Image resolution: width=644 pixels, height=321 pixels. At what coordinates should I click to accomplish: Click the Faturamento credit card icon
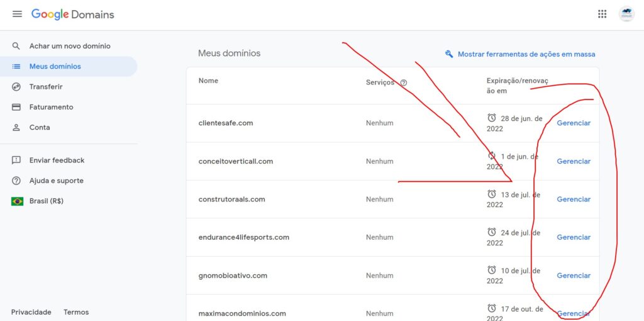16,107
